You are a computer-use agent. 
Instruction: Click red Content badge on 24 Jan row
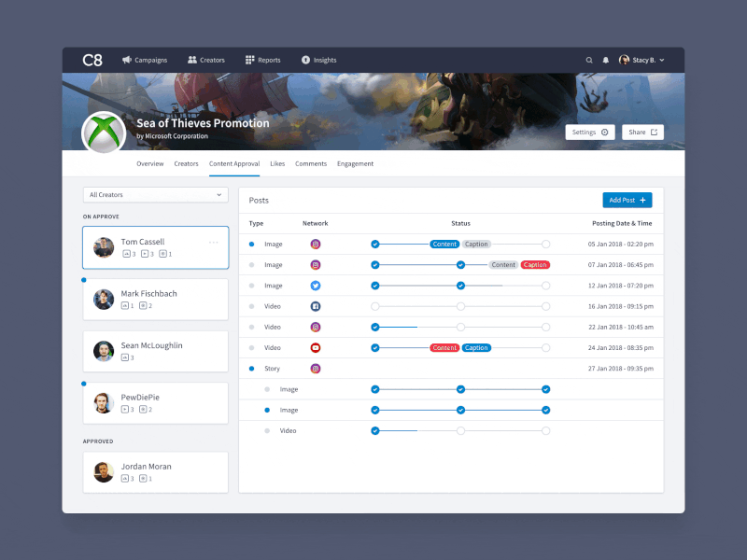click(444, 348)
